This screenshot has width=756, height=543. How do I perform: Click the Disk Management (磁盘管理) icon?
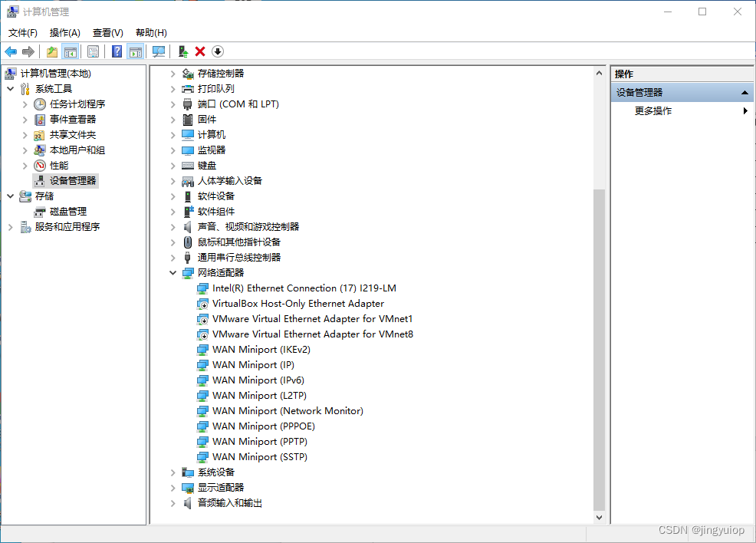[40, 212]
